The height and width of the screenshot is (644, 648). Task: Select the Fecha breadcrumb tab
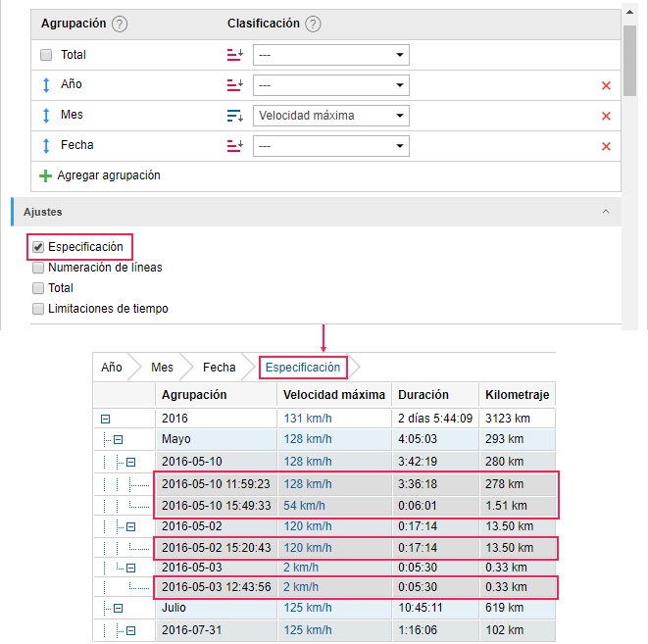(x=219, y=368)
